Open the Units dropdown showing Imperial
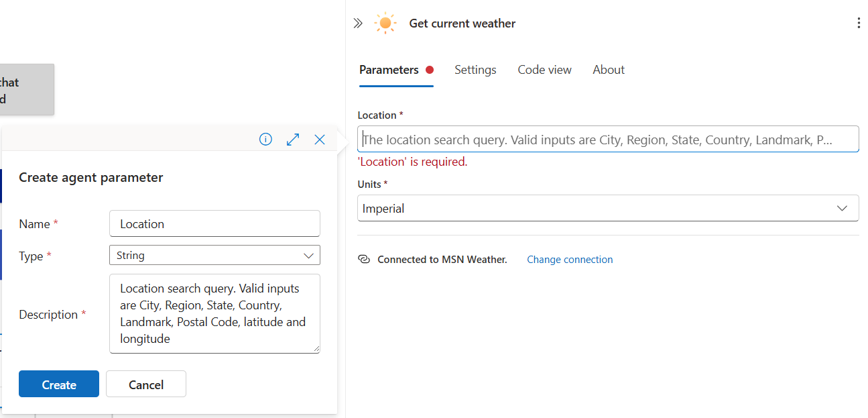Screen dimensions: 868x418 coord(607,208)
